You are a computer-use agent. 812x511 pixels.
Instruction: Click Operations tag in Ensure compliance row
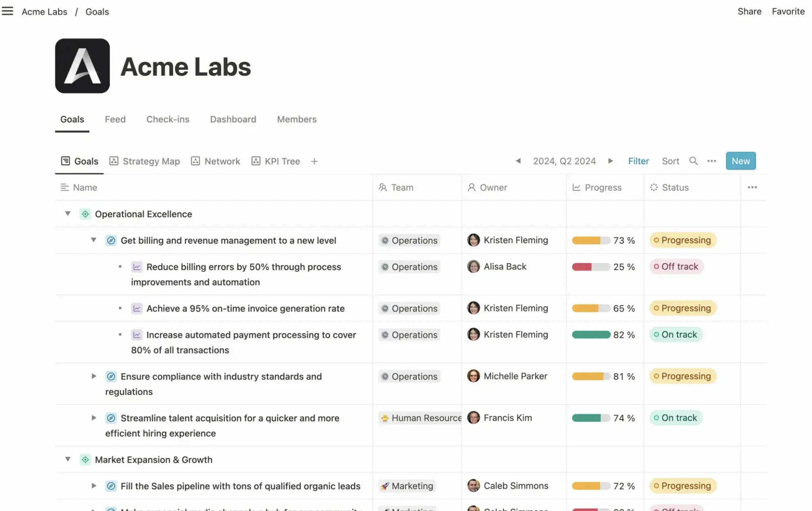(x=409, y=376)
